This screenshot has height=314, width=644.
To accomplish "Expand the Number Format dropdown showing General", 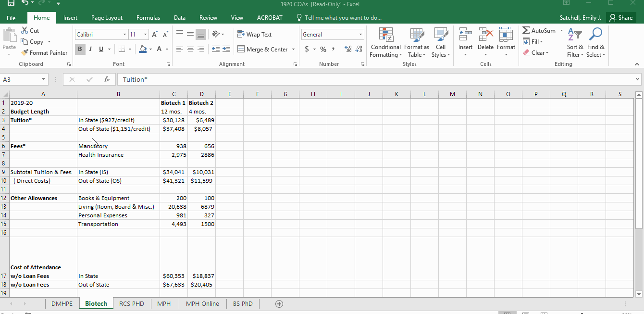I will coord(360,34).
